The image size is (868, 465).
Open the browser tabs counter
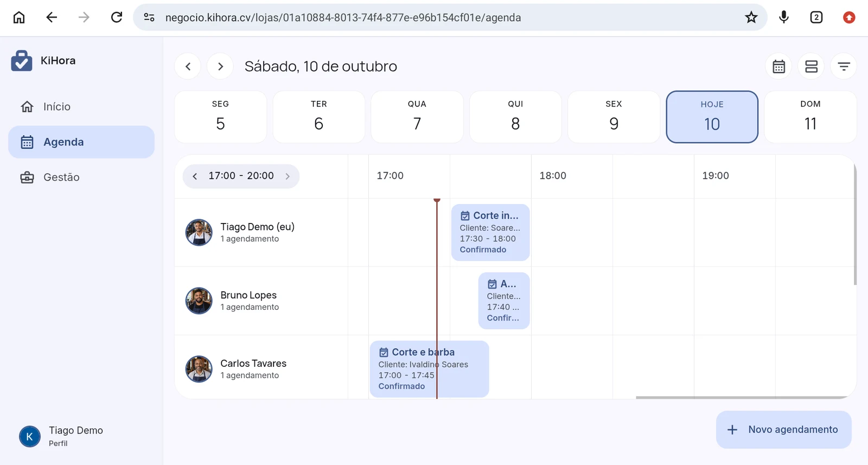816,17
